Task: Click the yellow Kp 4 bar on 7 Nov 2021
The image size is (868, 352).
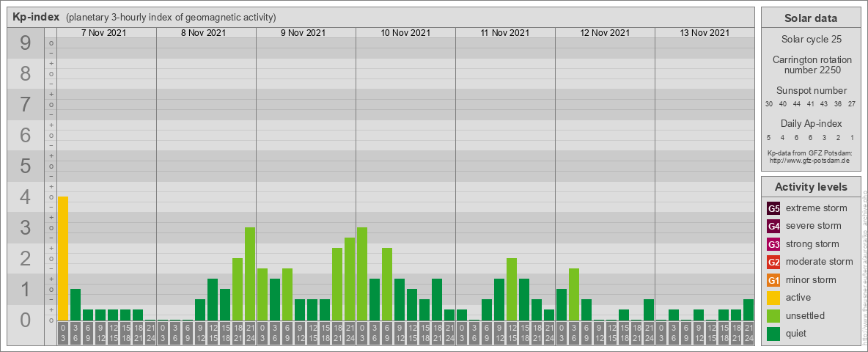Action: 63,258
